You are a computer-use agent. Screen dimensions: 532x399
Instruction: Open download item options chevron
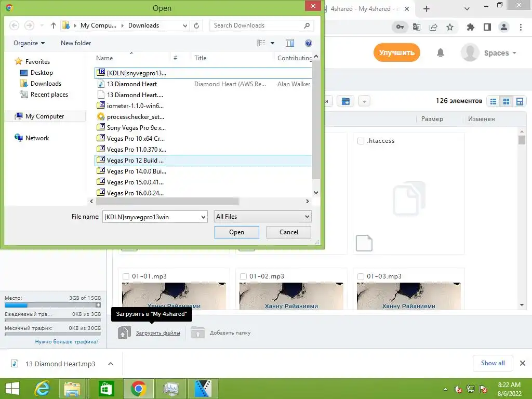[x=111, y=364]
